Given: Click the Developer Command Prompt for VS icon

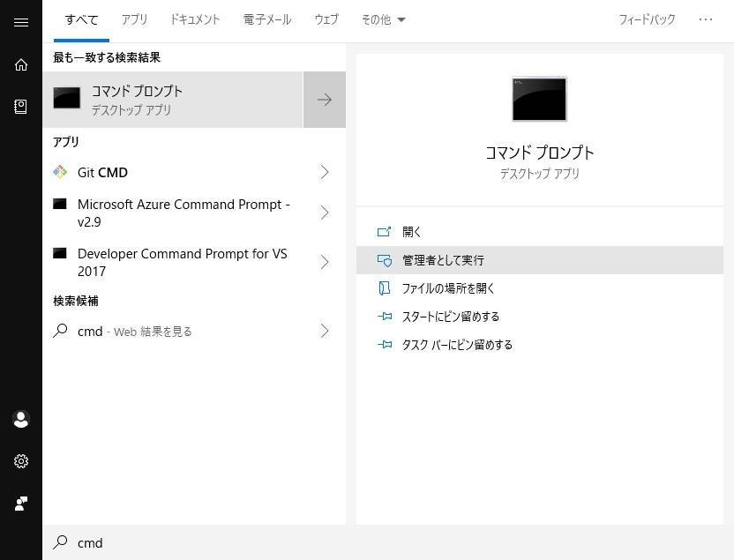Looking at the screenshot, I should [59, 253].
